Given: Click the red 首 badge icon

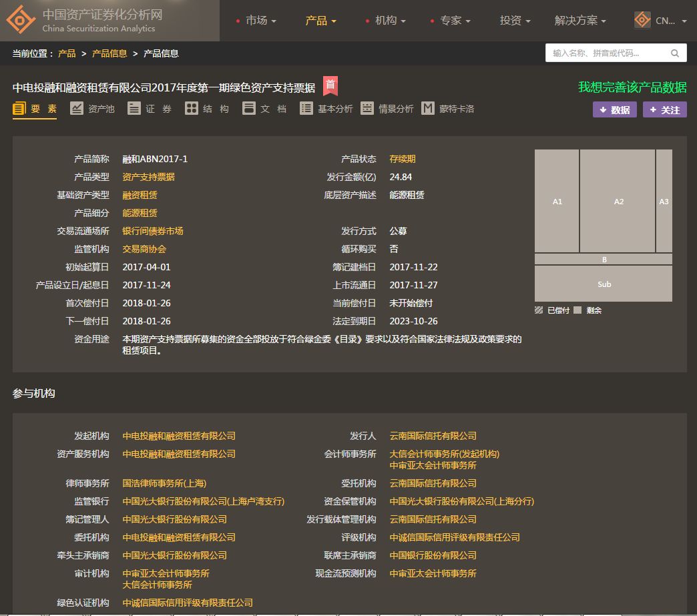Looking at the screenshot, I should pos(330,85).
